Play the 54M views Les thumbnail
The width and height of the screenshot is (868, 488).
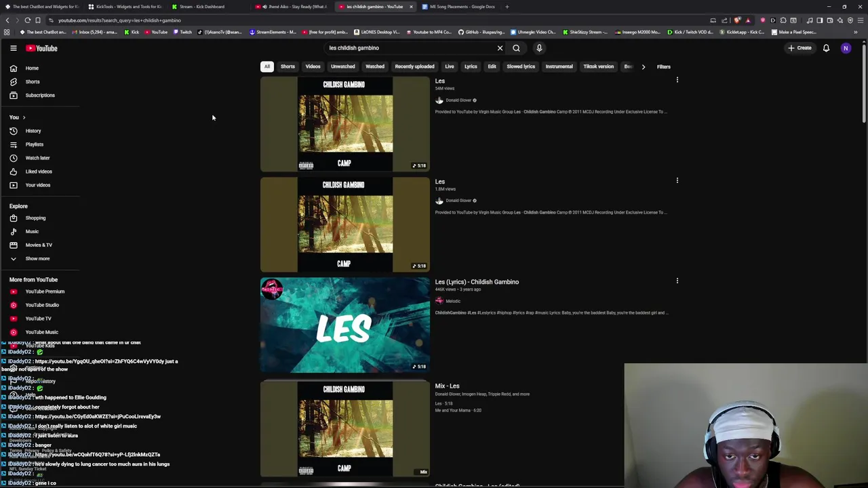[x=345, y=124]
